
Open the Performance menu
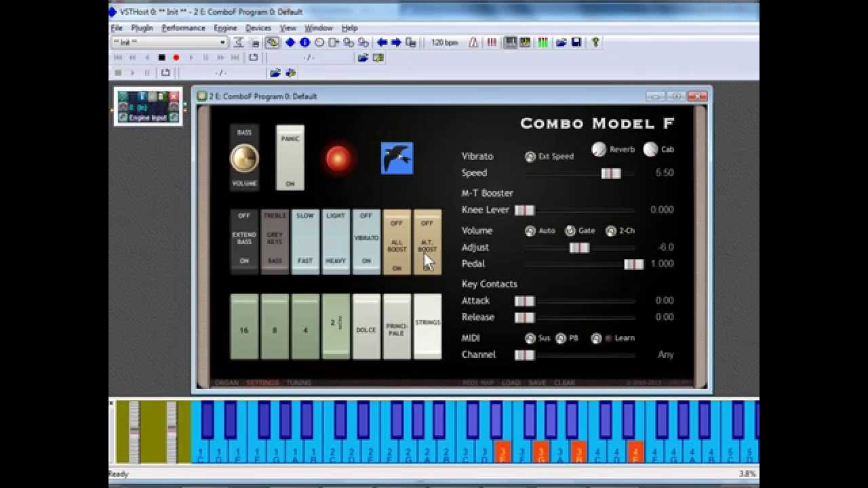(x=183, y=28)
